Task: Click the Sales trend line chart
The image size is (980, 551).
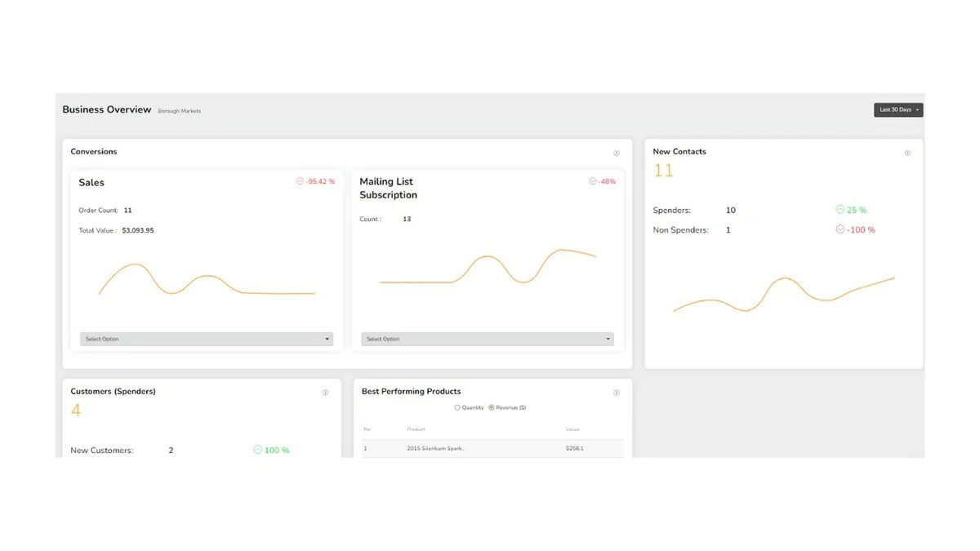Action: [x=207, y=279]
